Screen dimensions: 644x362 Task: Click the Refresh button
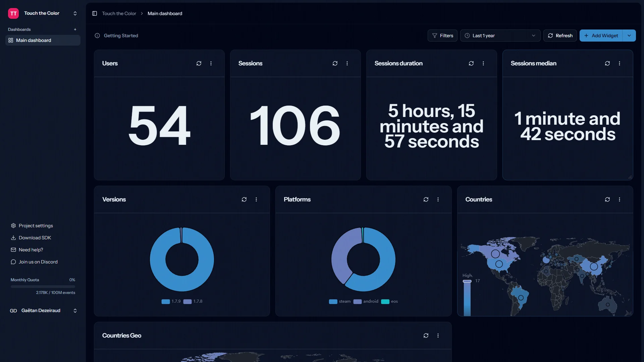(x=560, y=36)
